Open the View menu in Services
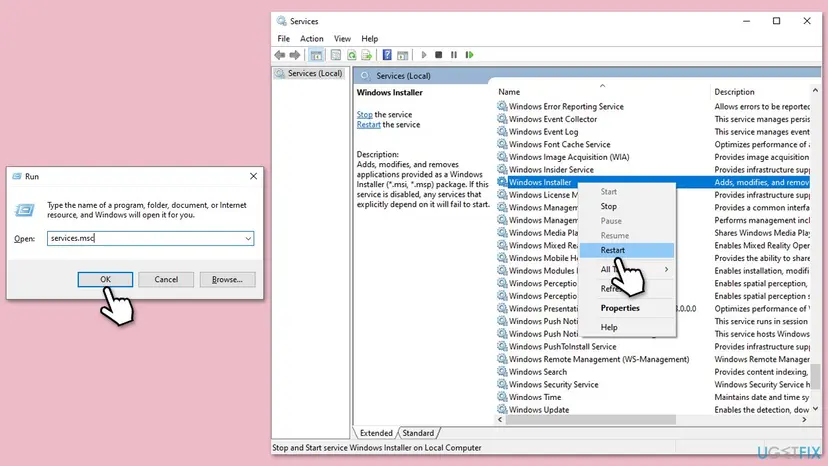 (x=342, y=39)
